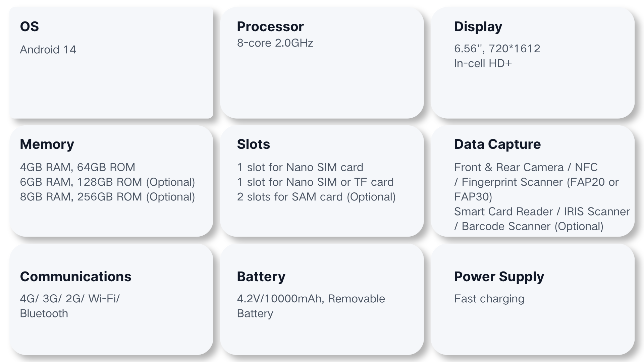The width and height of the screenshot is (644, 362).
Task: Click the 8GB RAM, 256GB ROM option
Action: click(x=107, y=197)
